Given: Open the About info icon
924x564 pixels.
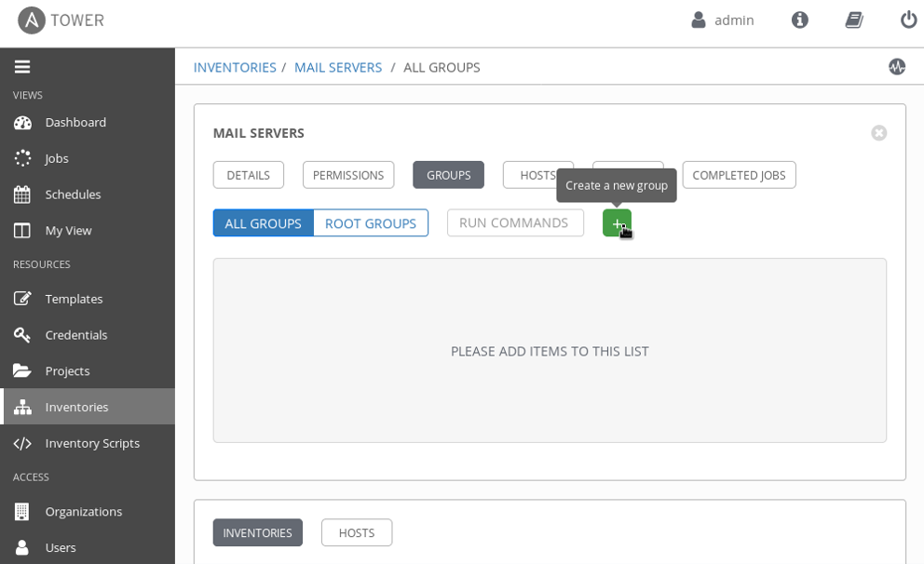Looking at the screenshot, I should (x=800, y=20).
